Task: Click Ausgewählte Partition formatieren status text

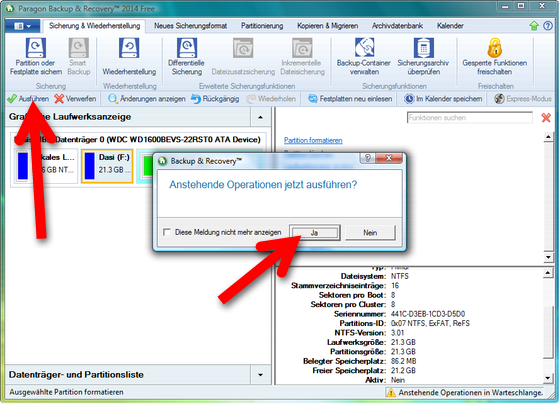Action: point(66,392)
